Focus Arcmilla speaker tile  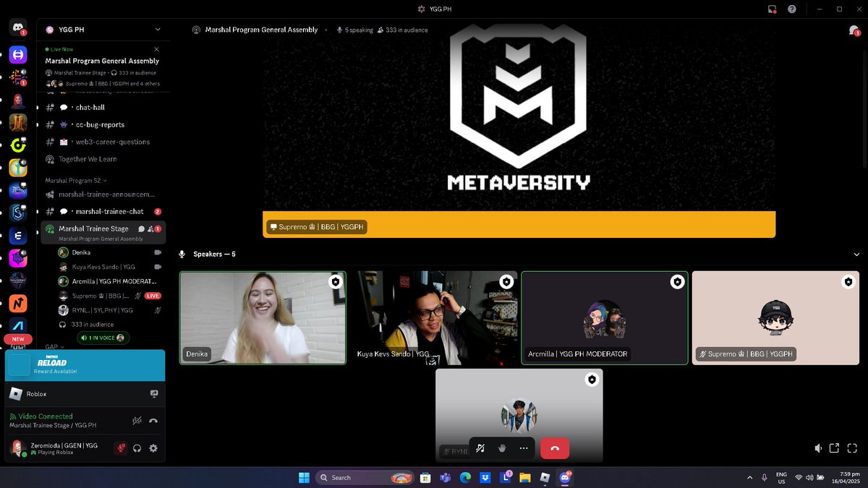605,318
